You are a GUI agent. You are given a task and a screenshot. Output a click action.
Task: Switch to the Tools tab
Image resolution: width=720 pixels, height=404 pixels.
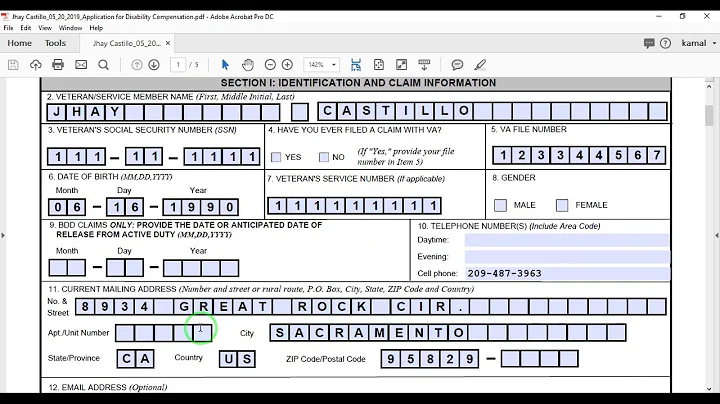[x=55, y=43]
